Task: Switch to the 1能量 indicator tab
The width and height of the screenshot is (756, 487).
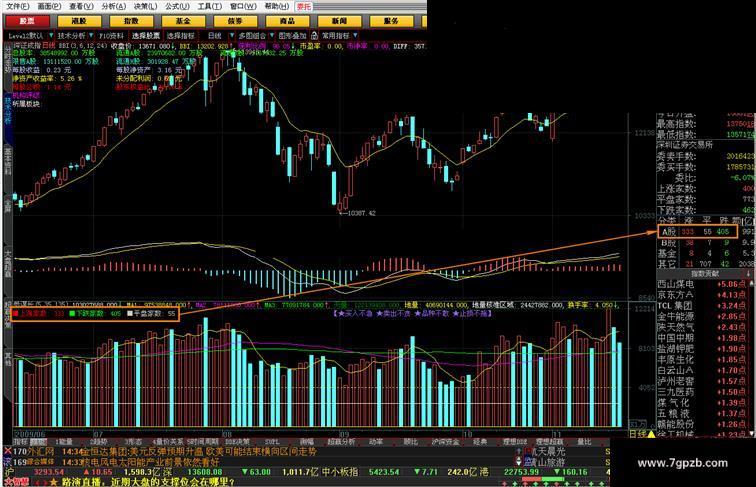Action: coord(64,442)
